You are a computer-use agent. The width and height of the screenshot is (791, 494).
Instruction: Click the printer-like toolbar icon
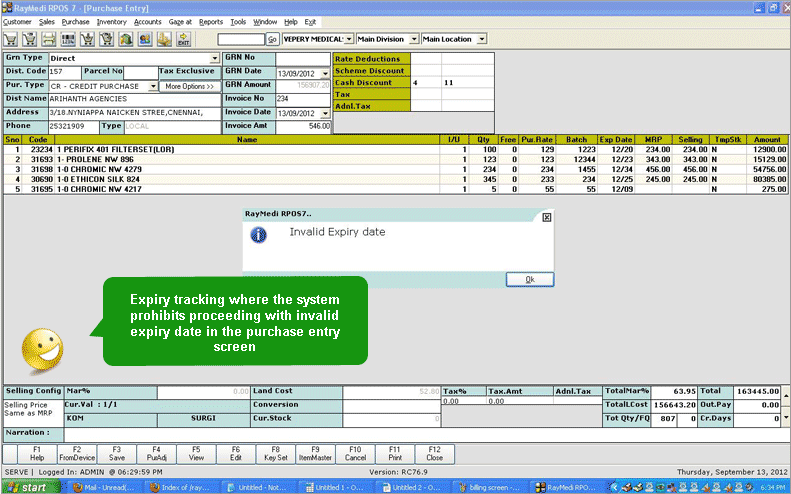49,39
